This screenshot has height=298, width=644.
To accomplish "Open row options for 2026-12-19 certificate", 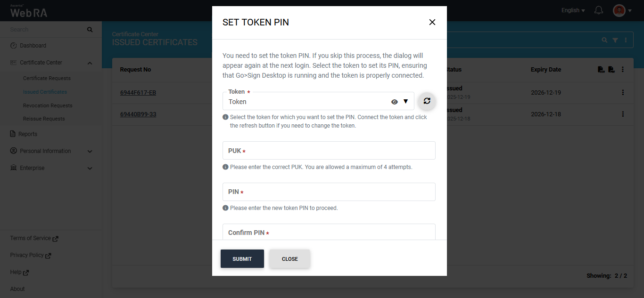I will [623, 93].
